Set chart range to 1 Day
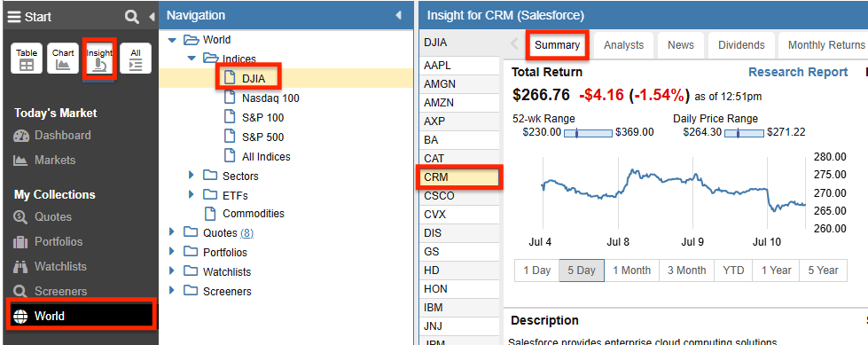The width and height of the screenshot is (868, 345). pos(537,271)
